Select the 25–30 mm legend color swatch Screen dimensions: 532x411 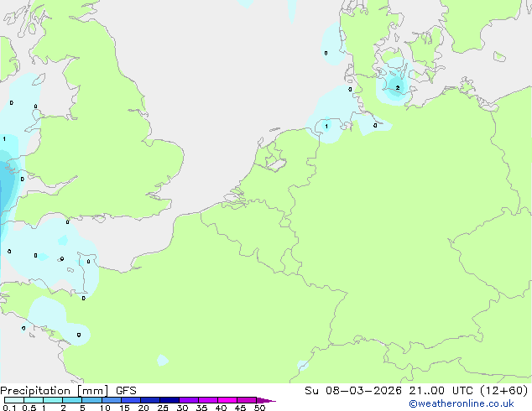click(x=170, y=400)
